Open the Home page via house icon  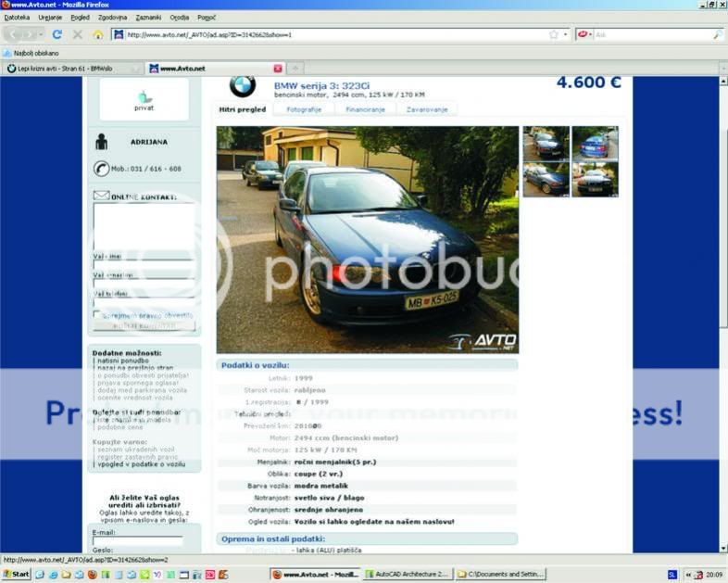pos(98,34)
